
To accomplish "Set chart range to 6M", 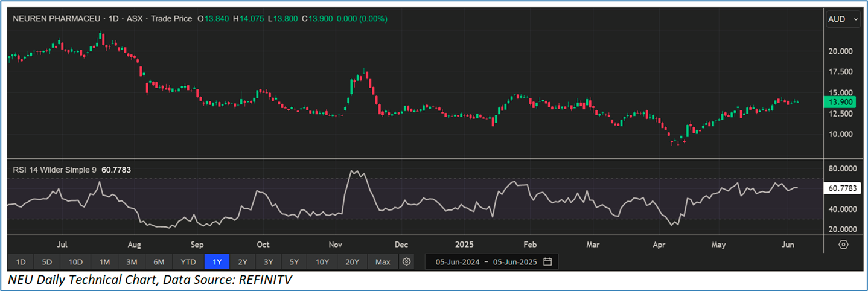I will pos(159,262).
